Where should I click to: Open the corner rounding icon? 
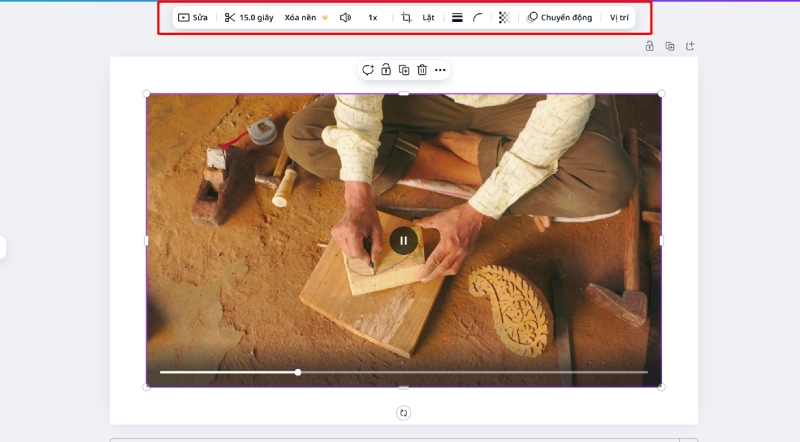(479, 18)
